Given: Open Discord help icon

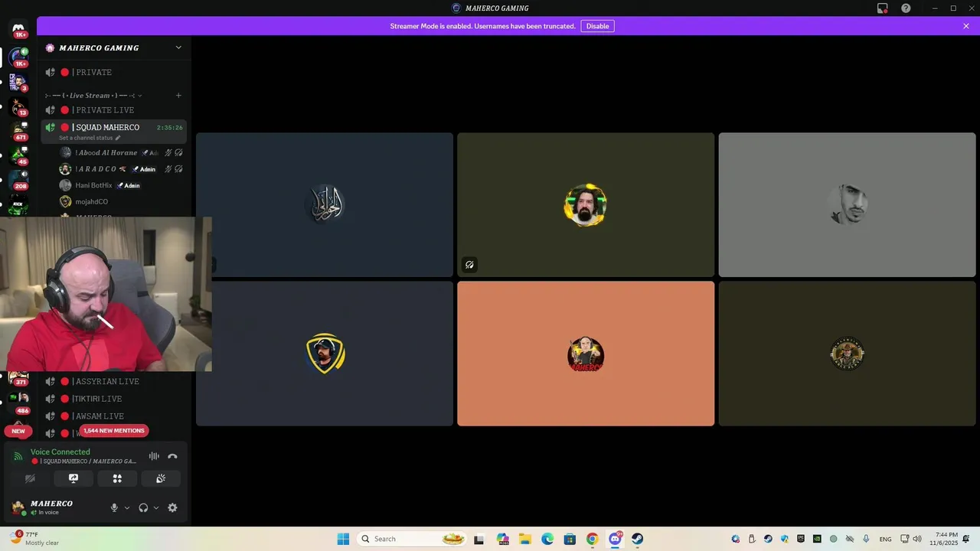Looking at the screenshot, I should [x=906, y=8].
